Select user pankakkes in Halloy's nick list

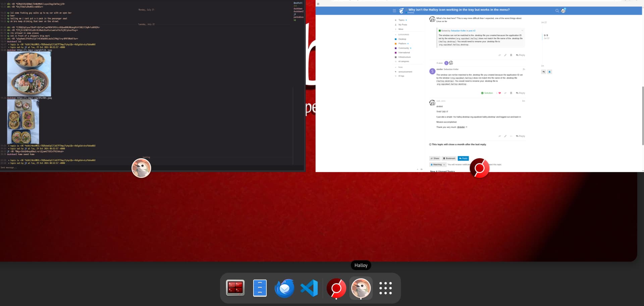tap(299, 17)
